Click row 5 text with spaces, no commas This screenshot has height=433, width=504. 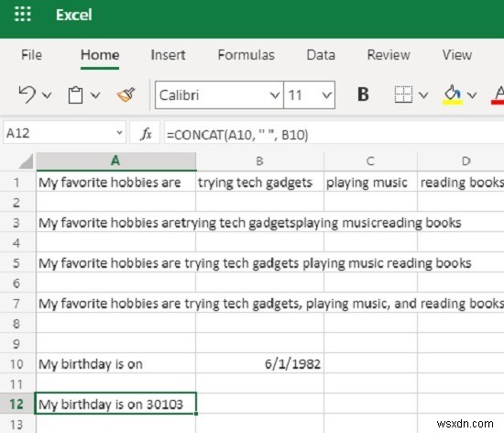pyautogui.click(x=255, y=262)
